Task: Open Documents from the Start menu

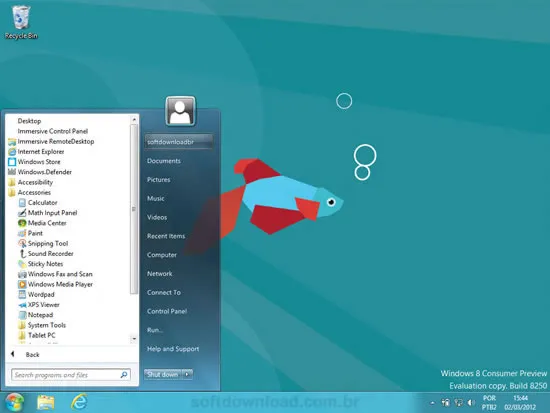Action: (x=164, y=161)
